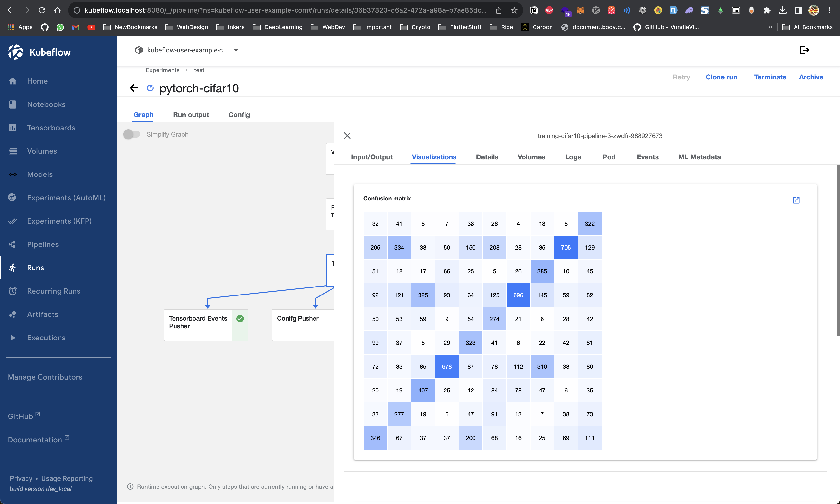The image size is (840, 504).
Task: Click the logout icon at top right
Action: (804, 50)
